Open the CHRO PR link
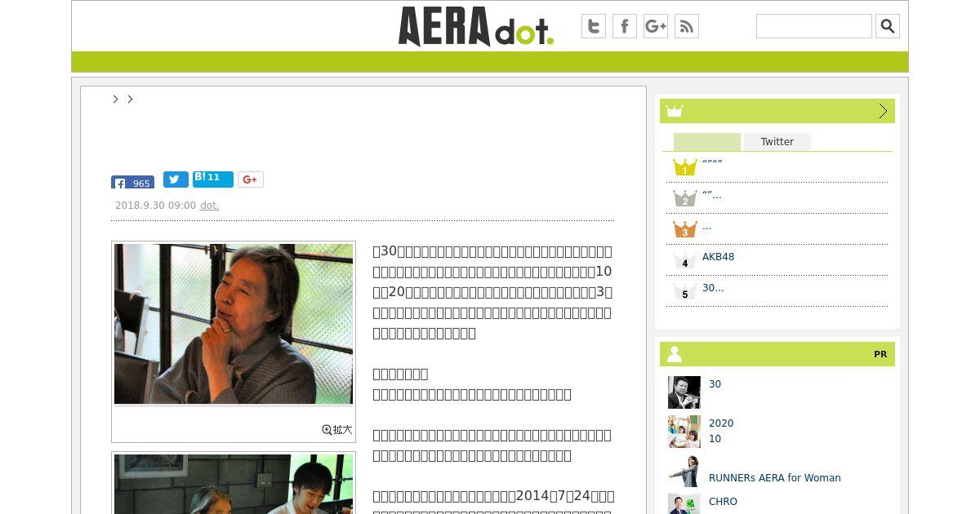Screen dimensions: 980x514 click(723, 502)
